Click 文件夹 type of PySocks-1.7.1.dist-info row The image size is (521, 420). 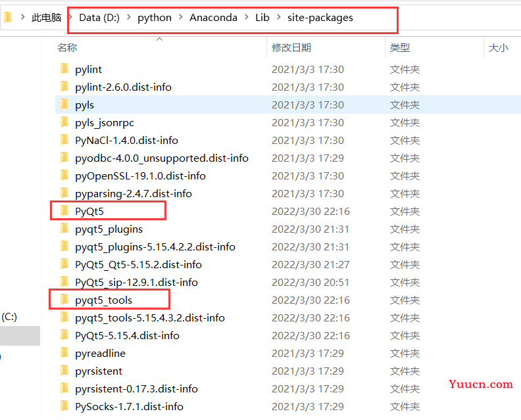click(x=405, y=406)
